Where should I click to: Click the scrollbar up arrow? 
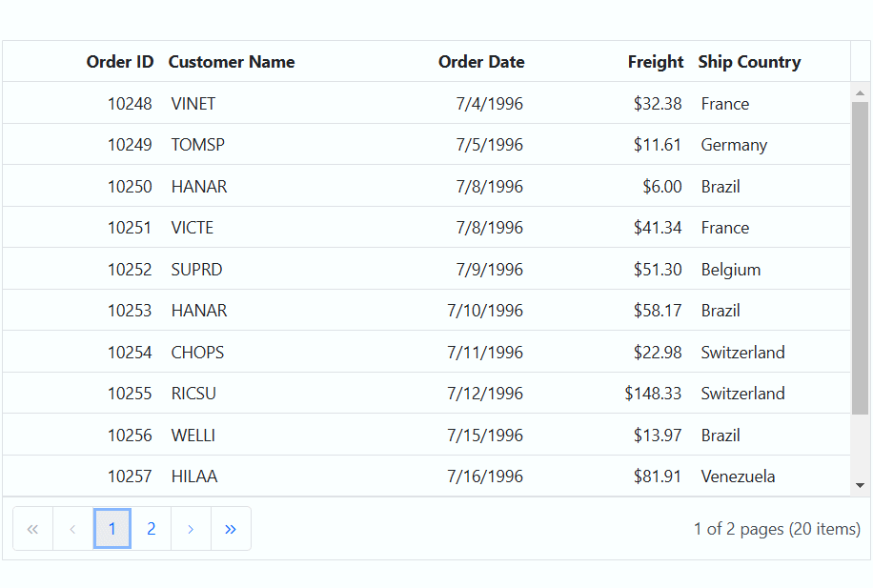[x=861, y=93]
